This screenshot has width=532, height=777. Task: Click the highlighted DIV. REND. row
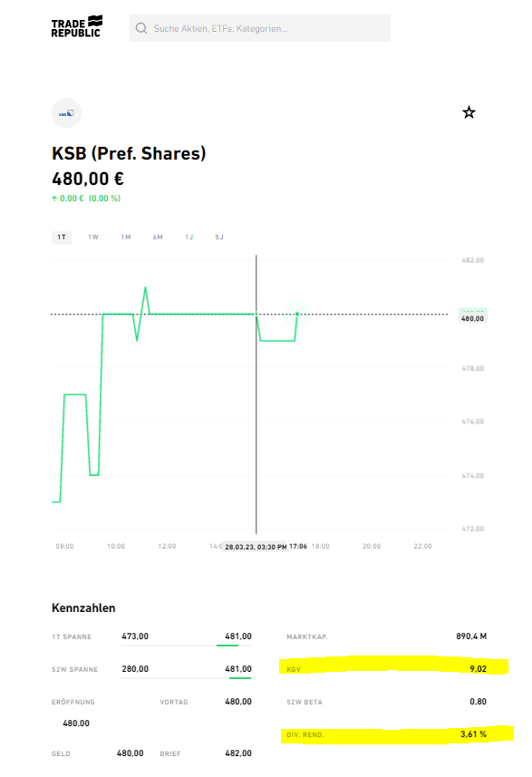tap(381, 733)
